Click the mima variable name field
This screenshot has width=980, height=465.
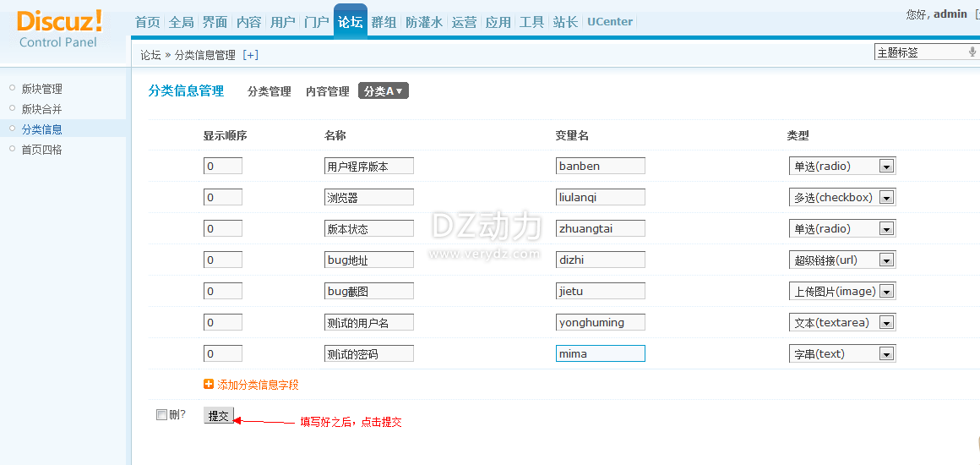pyautogui.click(x=600, y=353)
